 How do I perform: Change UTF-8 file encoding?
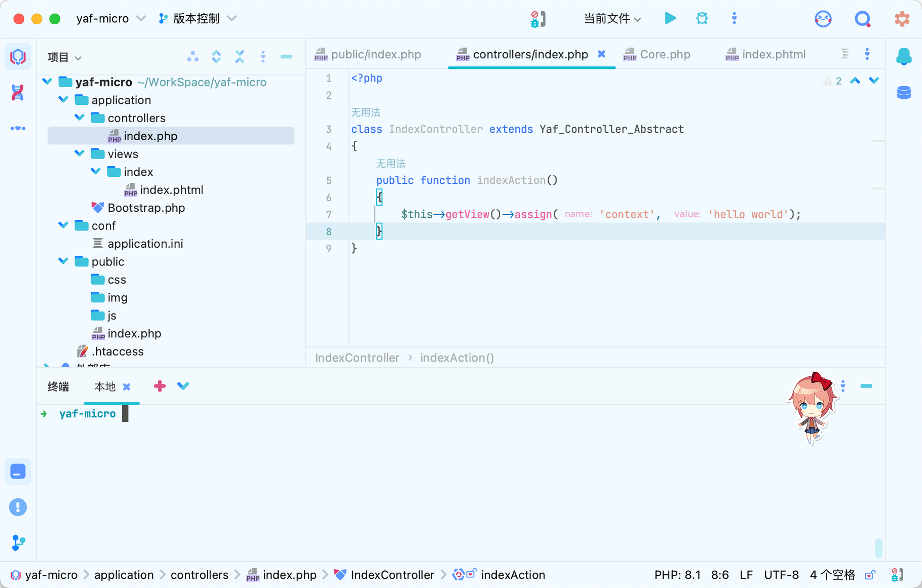coord(781,575)
